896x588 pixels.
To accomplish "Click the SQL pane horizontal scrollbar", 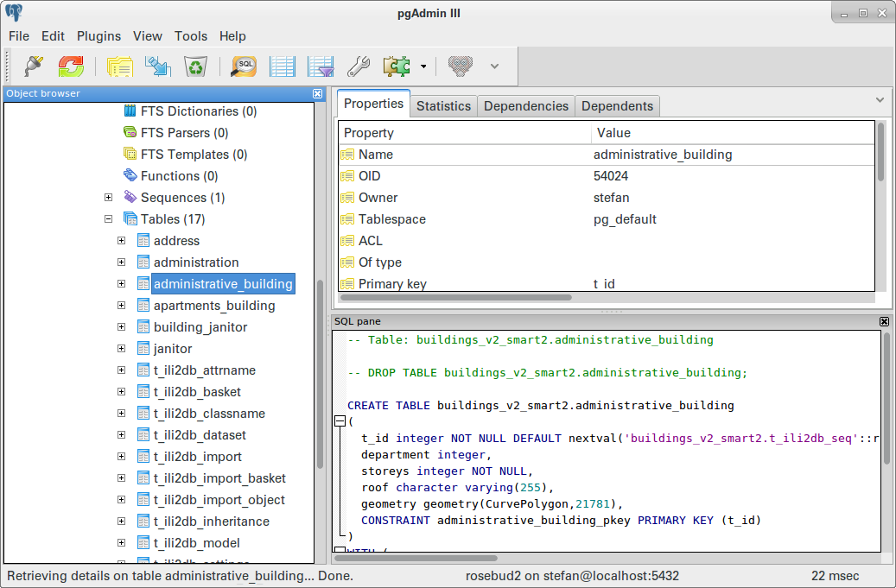I will click(x=416, y=559).
